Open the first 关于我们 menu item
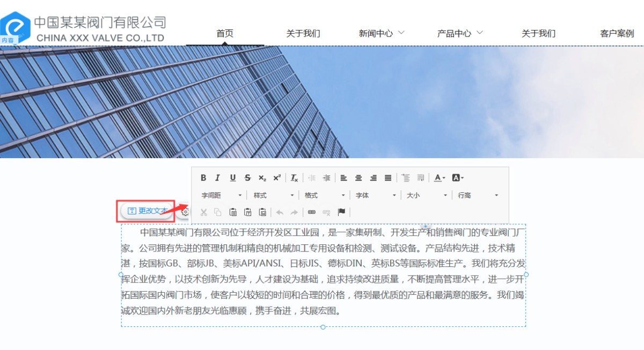 tap(303, 33)
